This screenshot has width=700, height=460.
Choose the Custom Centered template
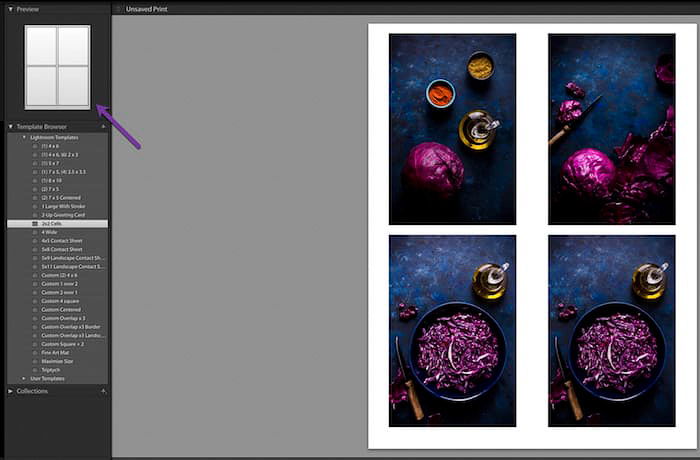61,309
